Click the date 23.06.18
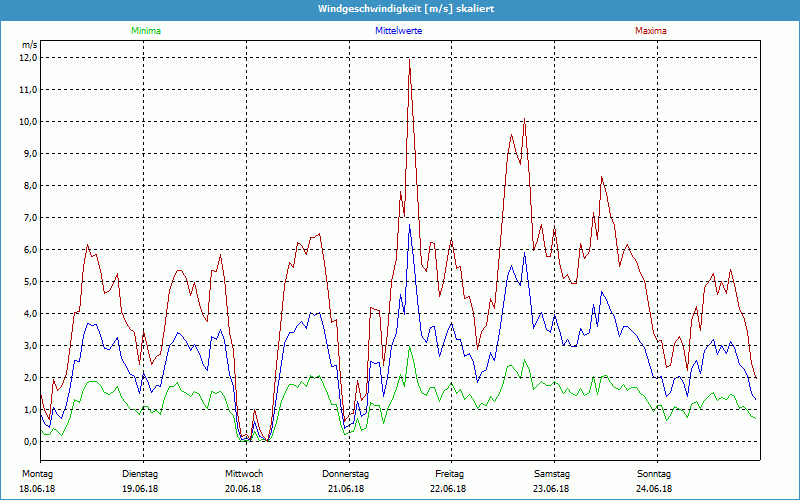Viewport: 800px width, 500px height. tap(551, 489)
